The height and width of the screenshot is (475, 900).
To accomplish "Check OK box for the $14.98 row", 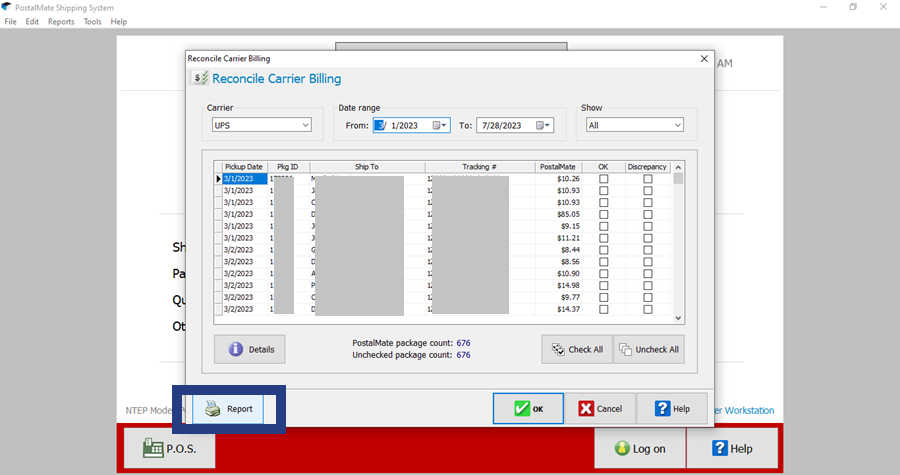I will pyautogui.click(x=603, y=286).
